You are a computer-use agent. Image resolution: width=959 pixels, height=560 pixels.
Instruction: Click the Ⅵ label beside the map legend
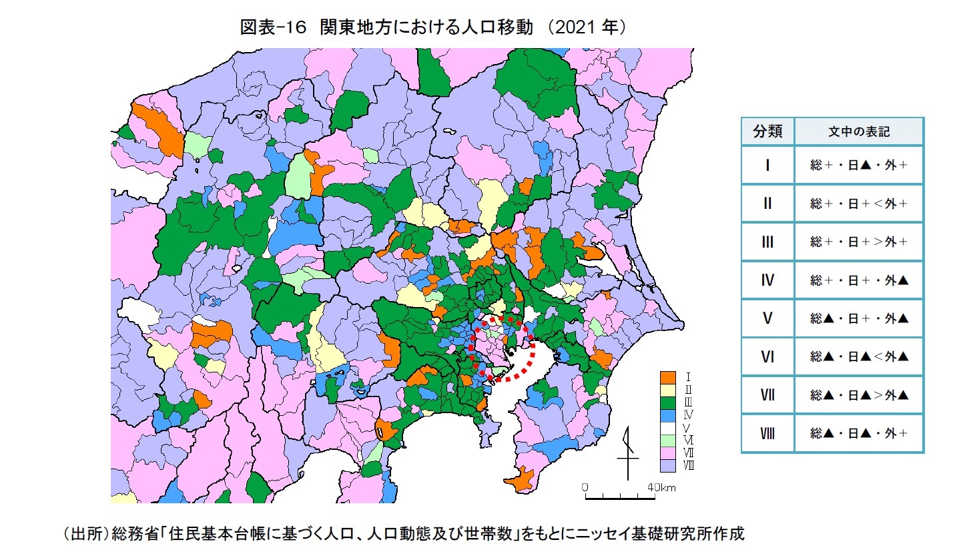point(689,441)
